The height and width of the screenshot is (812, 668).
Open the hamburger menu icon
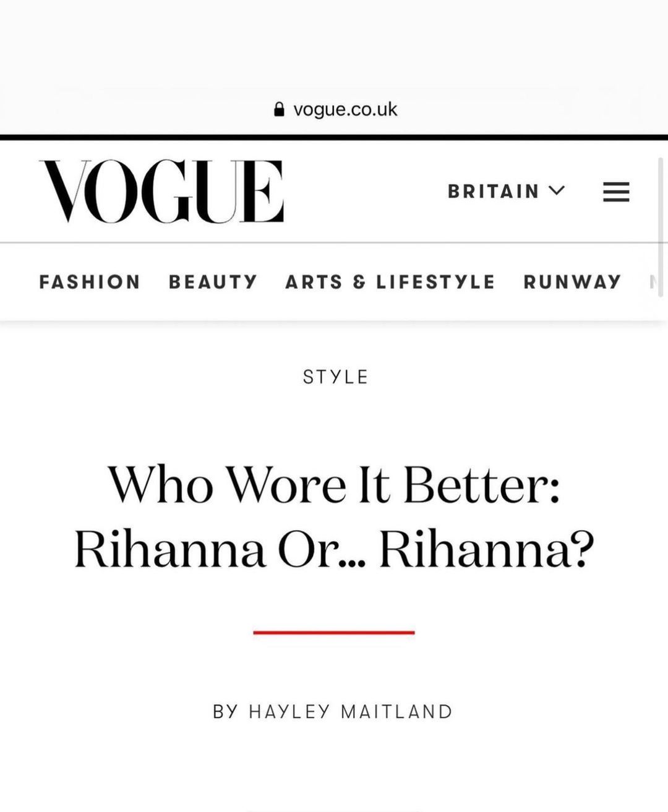(x=616, y=192)
